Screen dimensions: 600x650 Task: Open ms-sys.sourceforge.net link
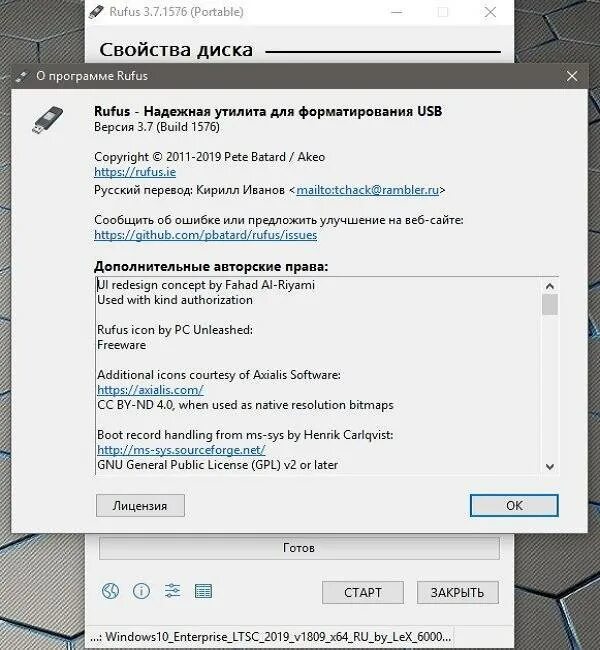(181, 450)
